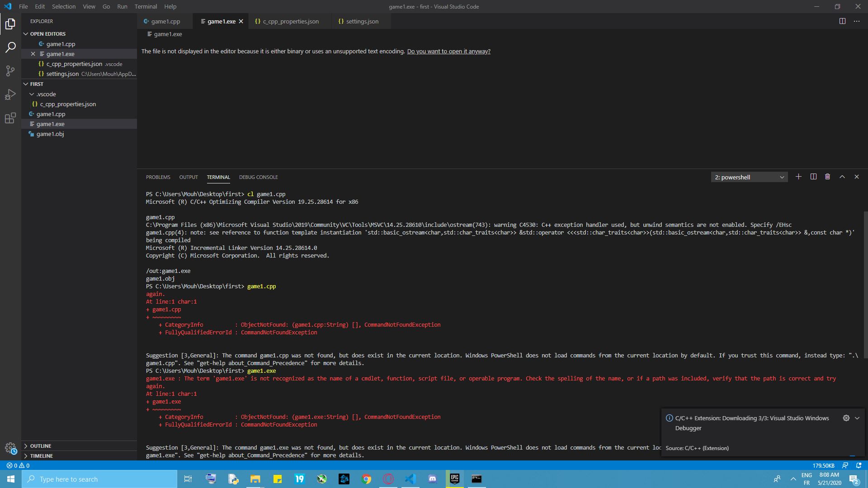The image size is (868, 488).
Task: Show hidden system tray icons
Action: pos(793,479)
